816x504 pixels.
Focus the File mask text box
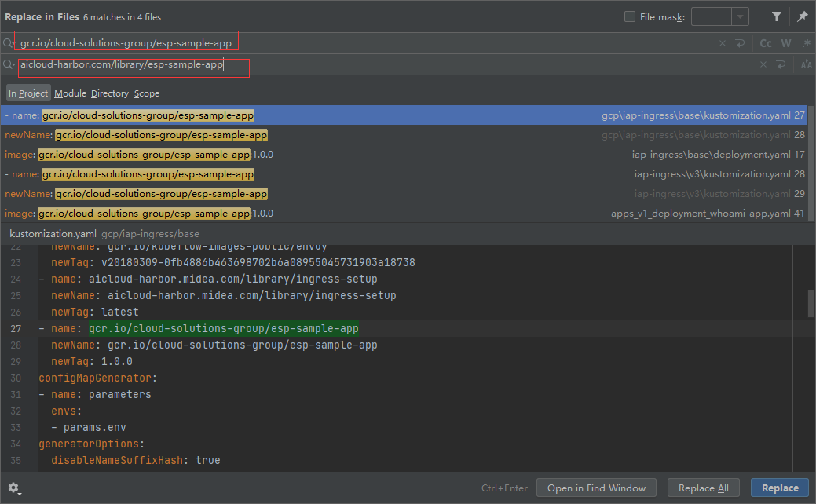[x=711, y=16]
